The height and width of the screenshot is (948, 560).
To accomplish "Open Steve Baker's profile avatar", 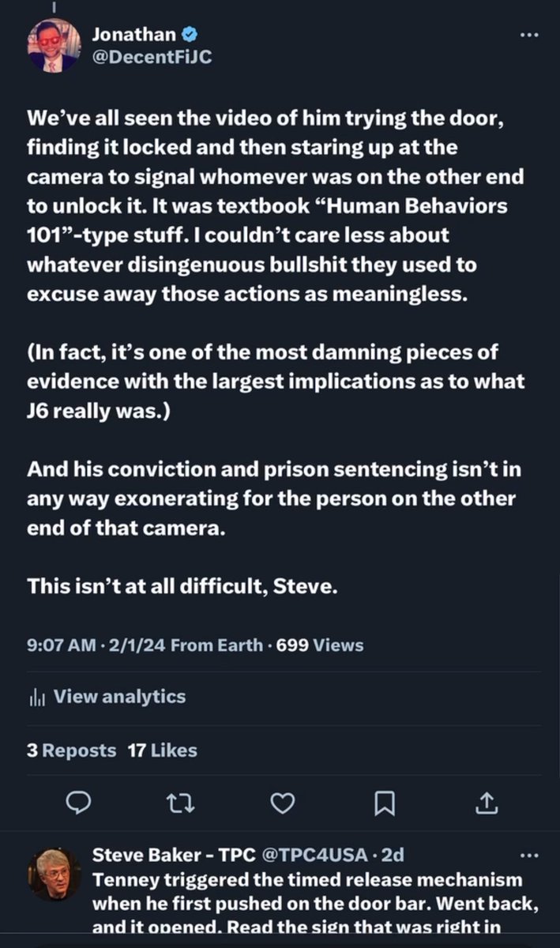I will tap(54, 874).
